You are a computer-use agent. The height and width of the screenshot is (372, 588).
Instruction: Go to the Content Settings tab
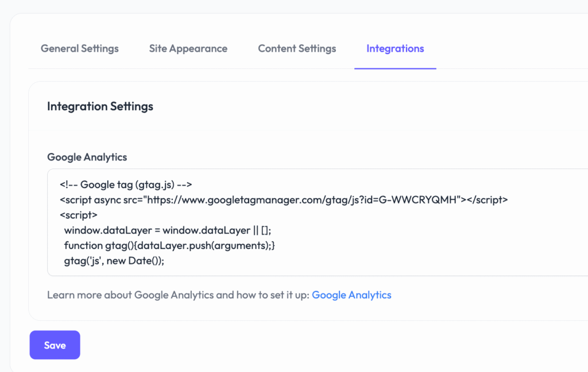297,49
